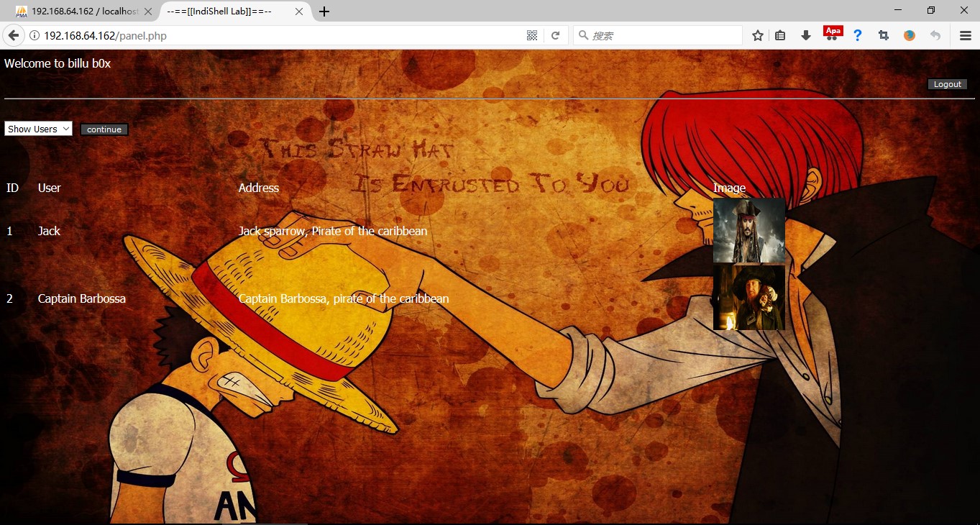
Task: Click the blue question mark extension icon
Action: pos(858,35)
